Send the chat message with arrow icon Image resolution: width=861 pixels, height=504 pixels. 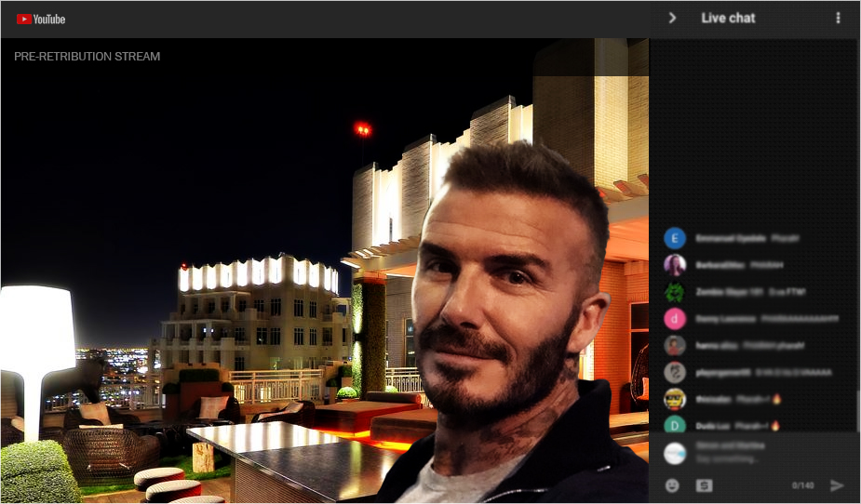[837, 485]
